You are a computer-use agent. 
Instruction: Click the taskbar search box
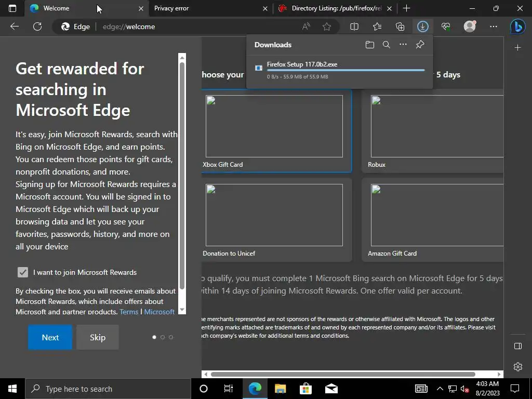pyautogui.click(x=108, y=389)
